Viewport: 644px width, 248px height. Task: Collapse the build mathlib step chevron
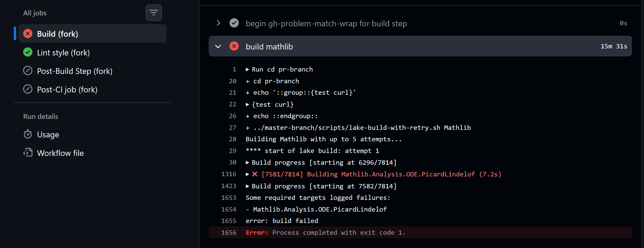(x=218, y=46)
